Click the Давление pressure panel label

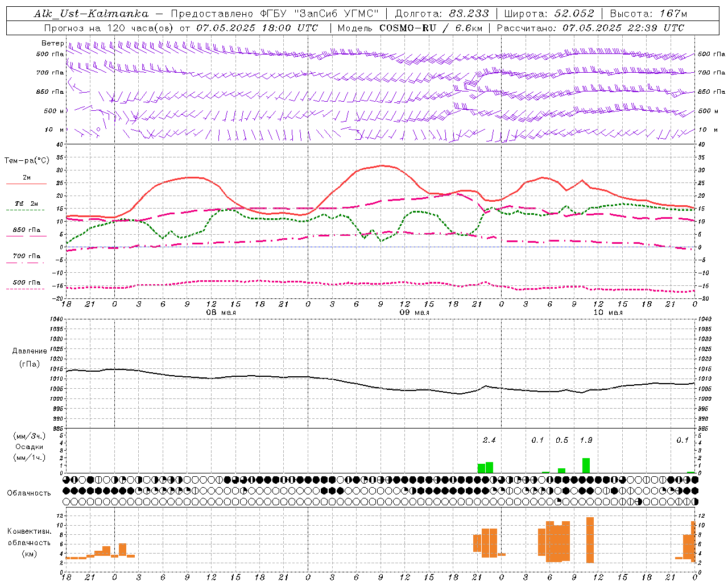click(x=30, y=351)
